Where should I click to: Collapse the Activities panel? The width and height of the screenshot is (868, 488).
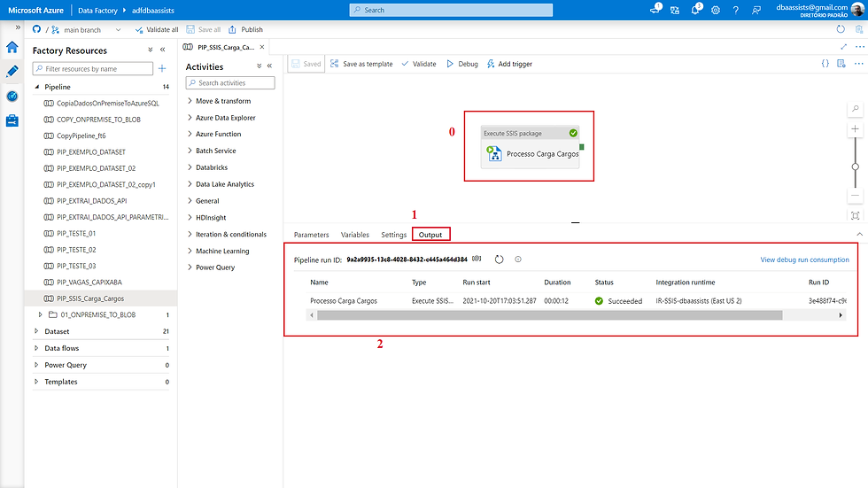click(x=269, y=66)
